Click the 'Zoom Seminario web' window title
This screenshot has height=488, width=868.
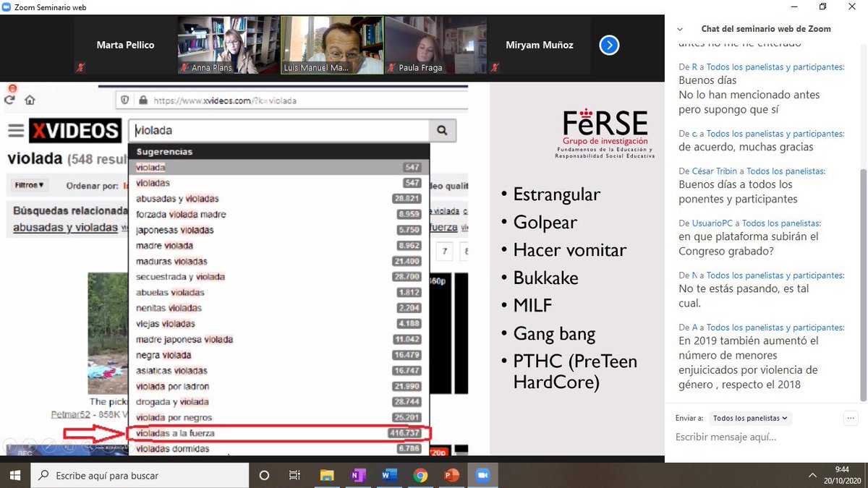51,7
